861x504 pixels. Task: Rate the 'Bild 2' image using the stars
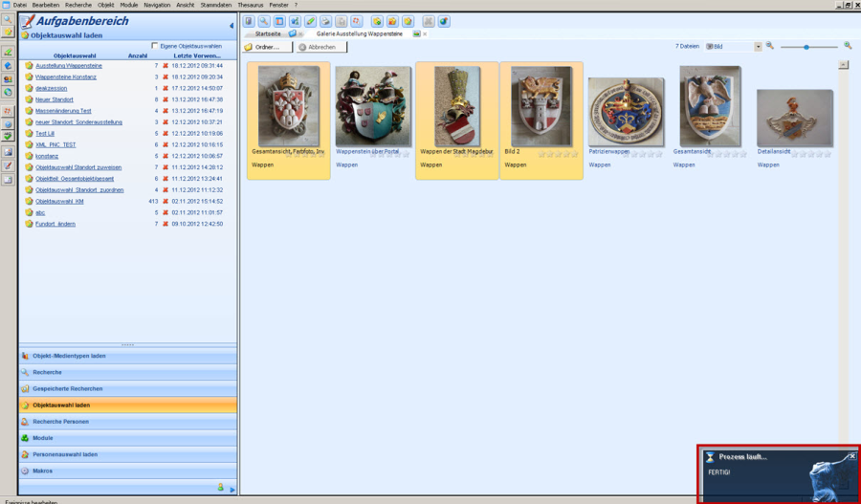click(x=558, y=155)
